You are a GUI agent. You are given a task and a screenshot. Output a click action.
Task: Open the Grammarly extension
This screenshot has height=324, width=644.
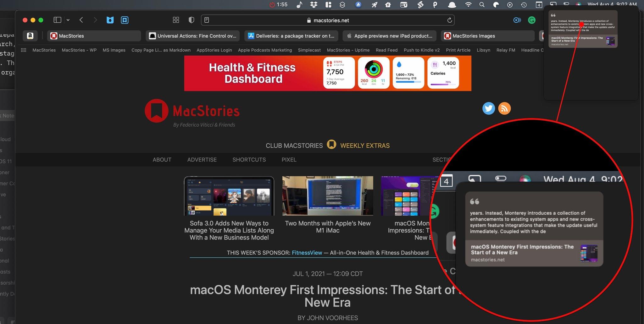click(x=532, y=20)
